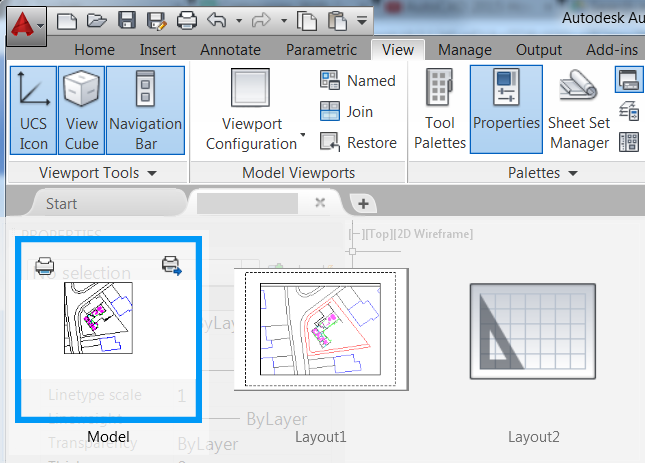Save the drawing with the floppy icon
This screenshot has width=645, height=463.
pyautogui.click(x=127, y=20)
